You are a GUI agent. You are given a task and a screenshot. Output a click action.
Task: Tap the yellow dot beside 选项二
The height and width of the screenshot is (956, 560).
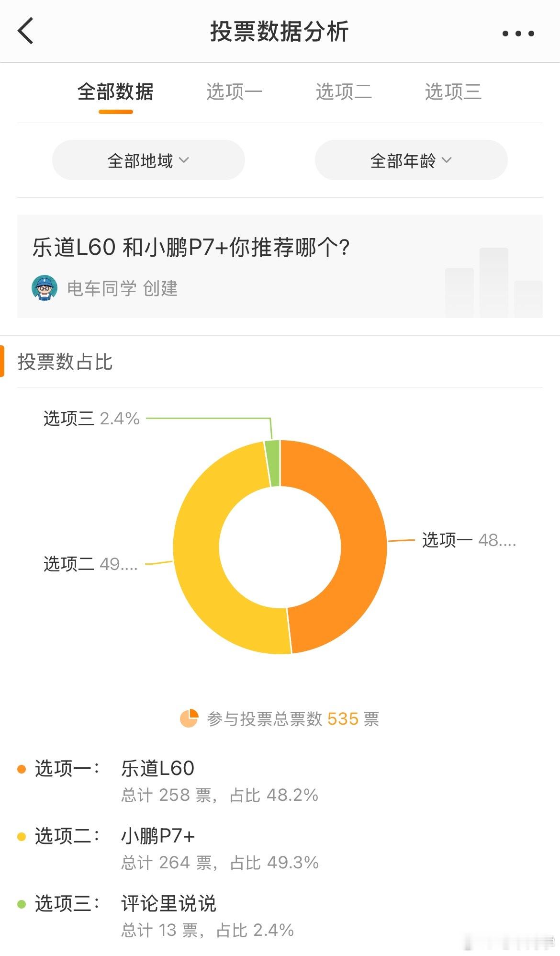pyautogui.click(x=22, y=836)
